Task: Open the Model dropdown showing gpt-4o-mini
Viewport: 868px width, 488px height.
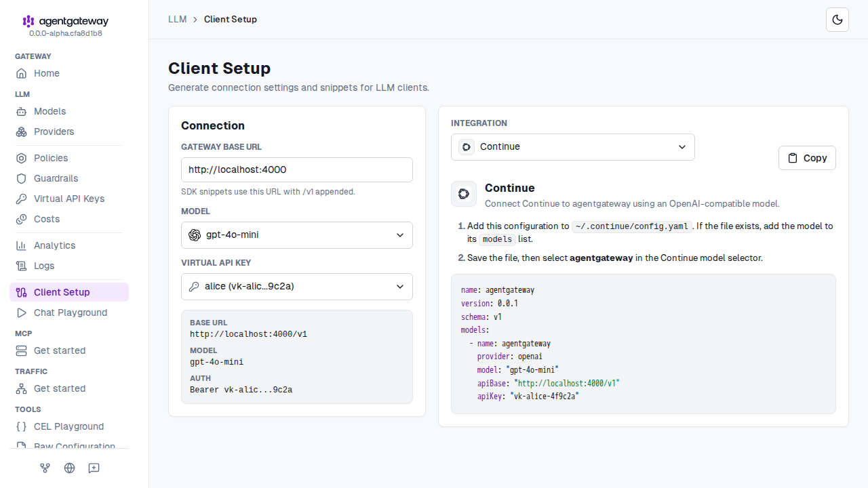Action: [297, 235]
